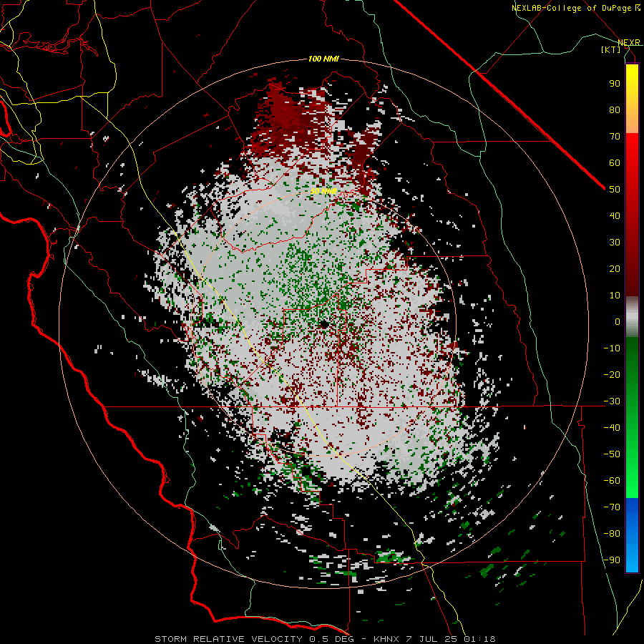The height and width of the screenshot is (644, 644).
Task: Click the gray zero-velocity segment of color bar
Action: coord(632,317)
